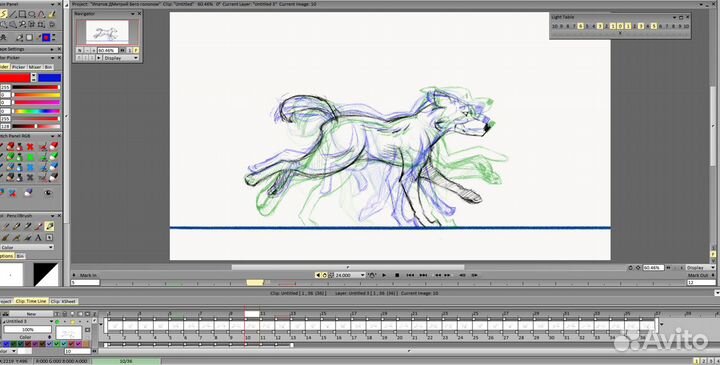Viewport: 720px width, 365px height.
Task: Open the Display dropdown in Navigator
Action: pyautogui.click(x=121, y=58)
